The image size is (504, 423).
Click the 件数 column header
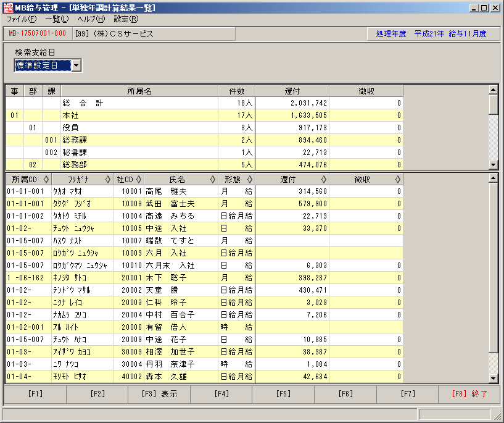(x=236, y=91)
